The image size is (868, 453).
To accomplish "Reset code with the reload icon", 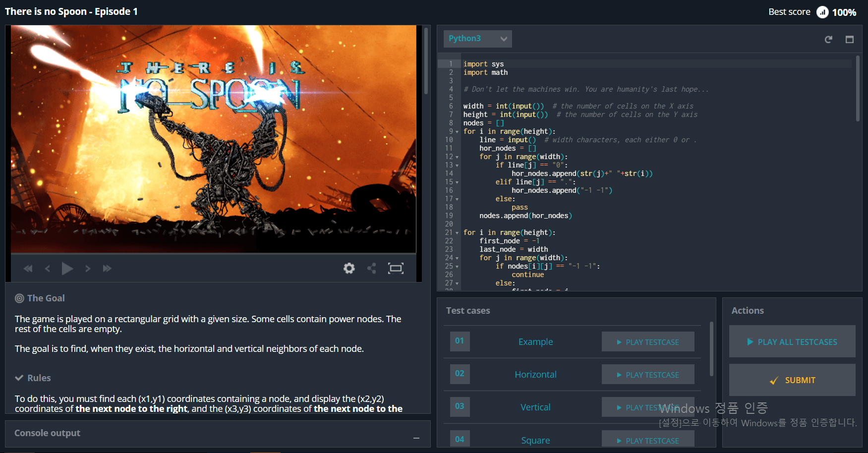I will (x=828, y=39).
